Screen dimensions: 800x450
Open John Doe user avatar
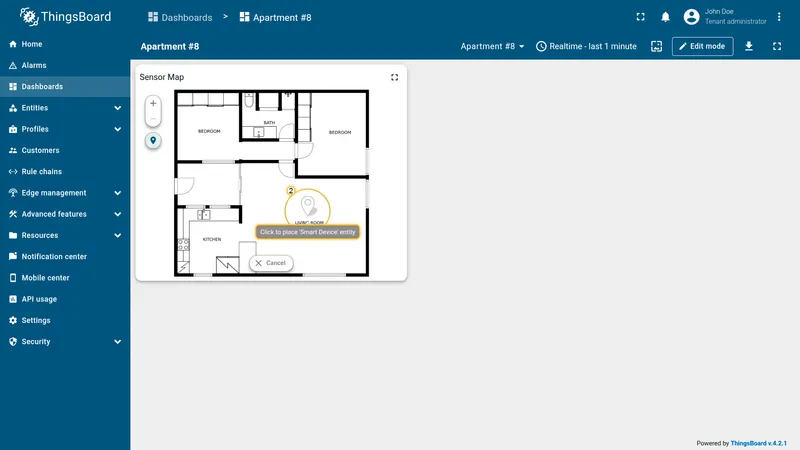coord(691,17)
